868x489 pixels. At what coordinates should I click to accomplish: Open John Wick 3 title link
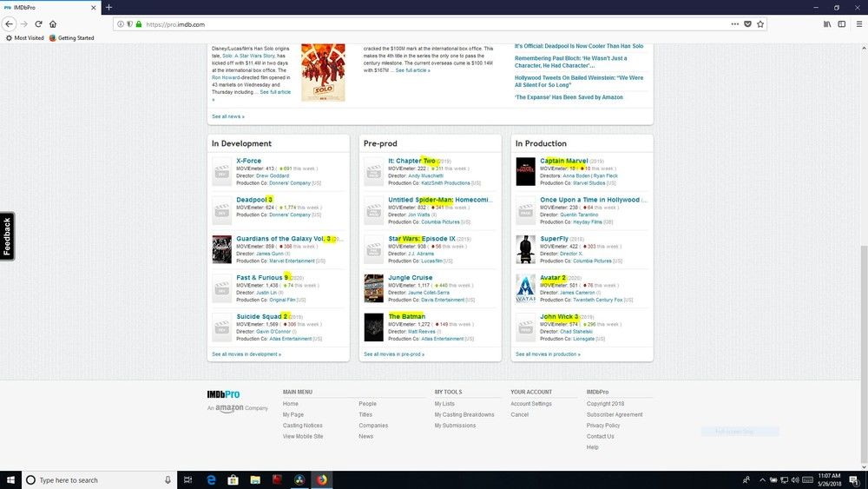[x=559, y=316]
